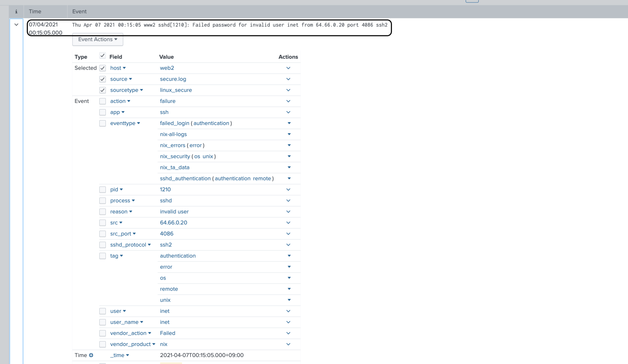Uncheck the host selected field checkbox
The width and height of the screenshot is (628, 364).
pos(103,68)
